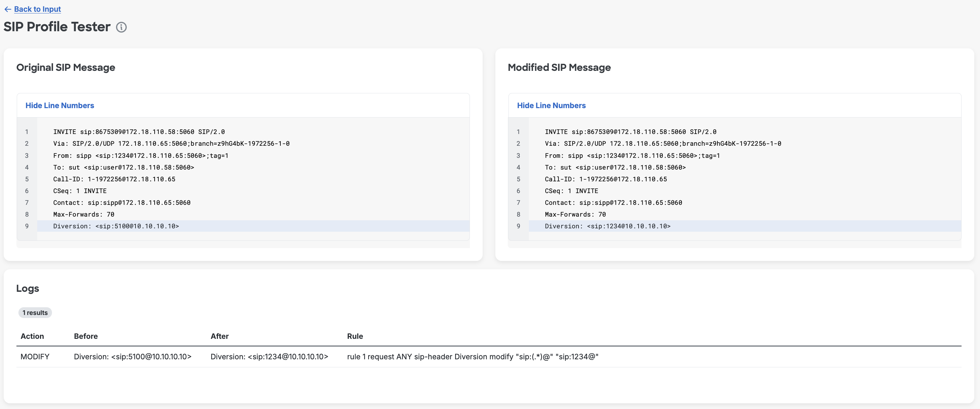Click line number 5 in original message gutter
980x409 pixels.
click(26, 179)
